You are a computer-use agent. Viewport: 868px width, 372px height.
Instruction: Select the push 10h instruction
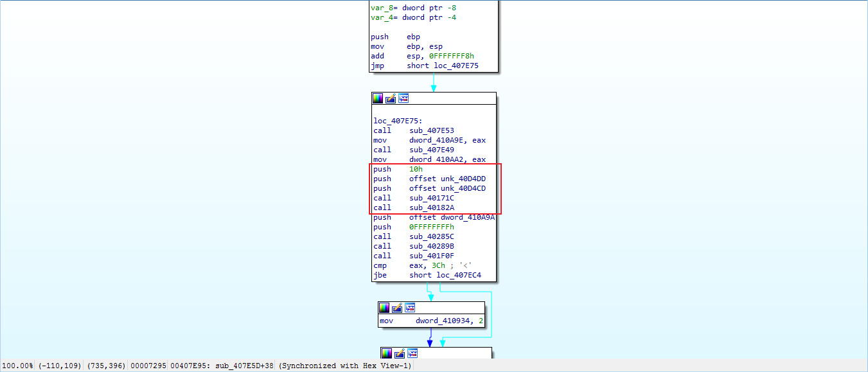(398, 169)
